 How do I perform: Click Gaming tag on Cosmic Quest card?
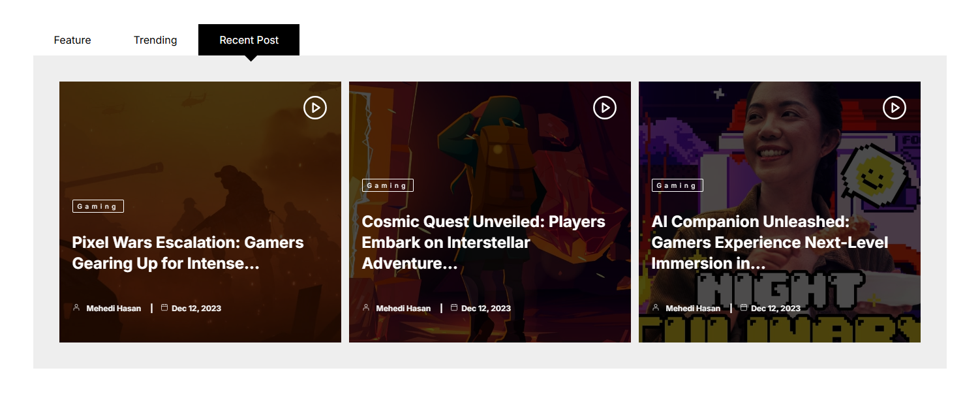[x=388, y=185]
